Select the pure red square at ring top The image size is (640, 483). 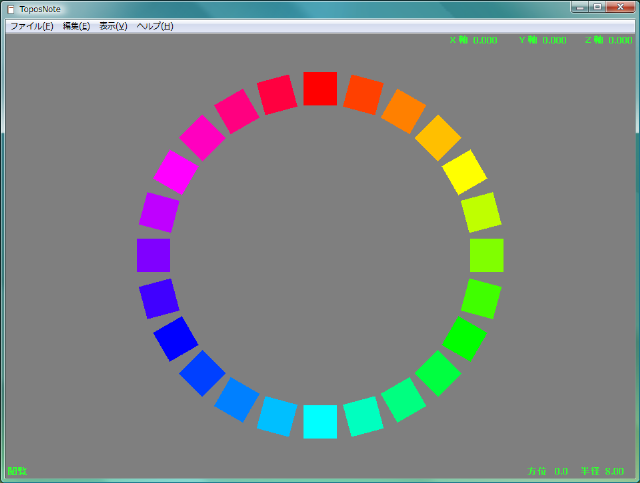click(320, 89)
